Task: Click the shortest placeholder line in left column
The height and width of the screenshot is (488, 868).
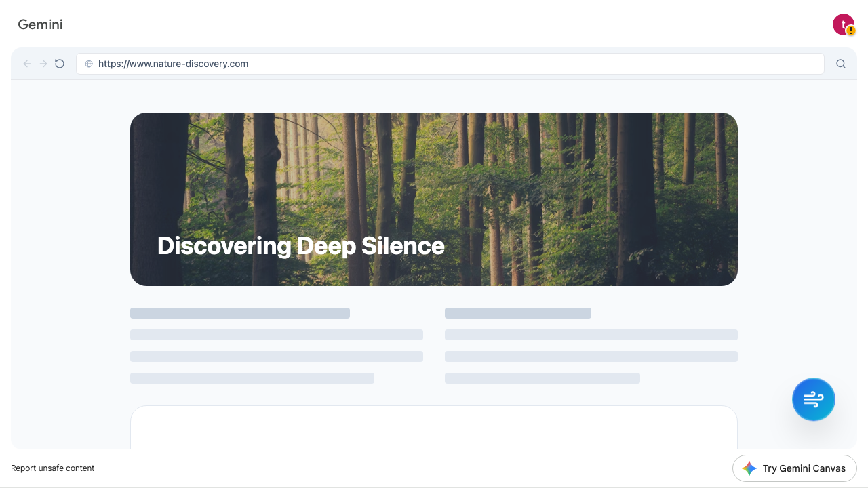Action: tap(252, 378)
